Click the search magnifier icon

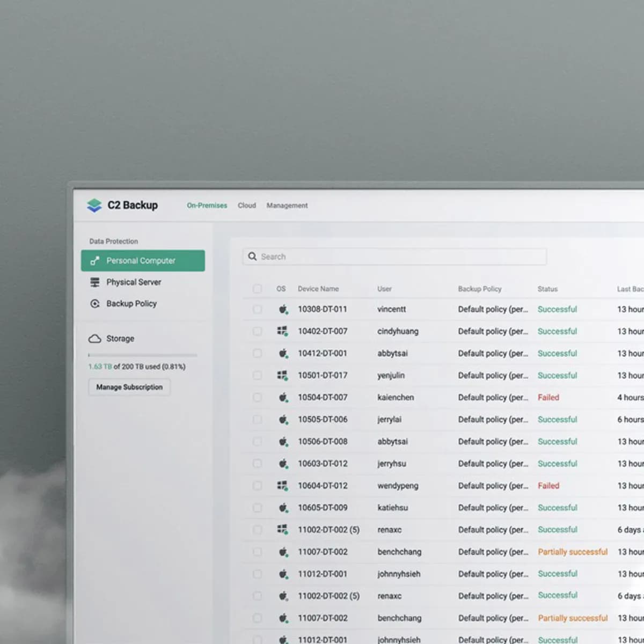(x=252, y=257)
